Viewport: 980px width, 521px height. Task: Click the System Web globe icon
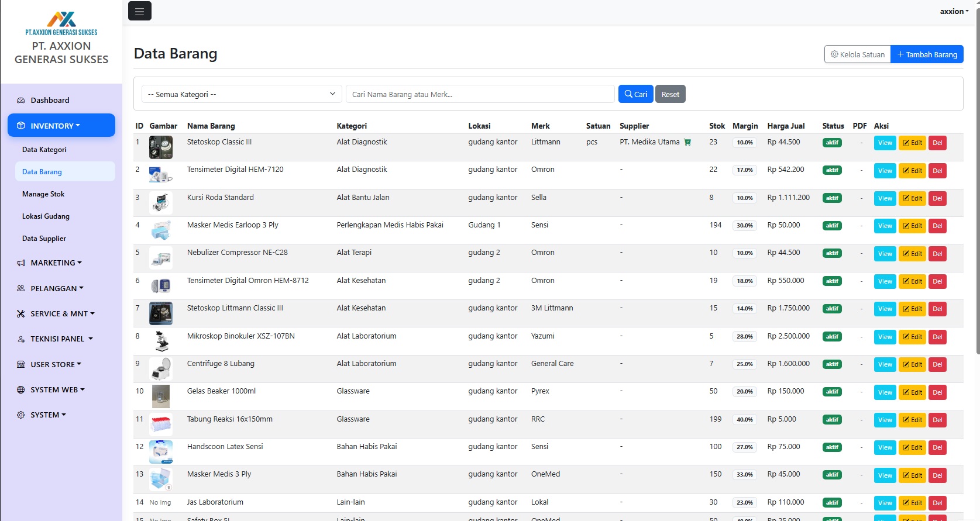pos(21,390)
